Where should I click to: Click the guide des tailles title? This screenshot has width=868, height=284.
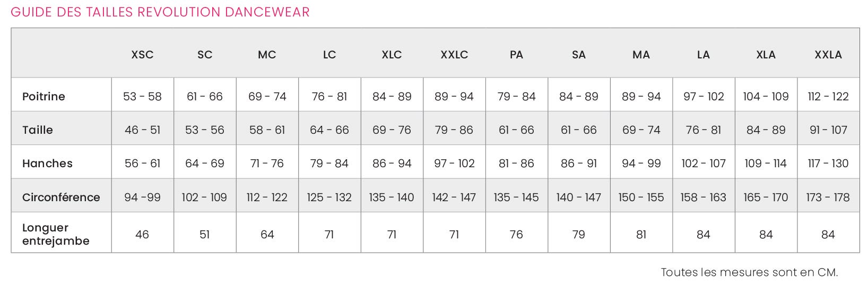[160, 12]
